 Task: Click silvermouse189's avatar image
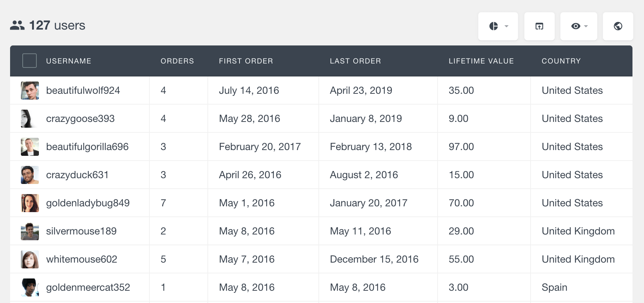tap(30, 231)
